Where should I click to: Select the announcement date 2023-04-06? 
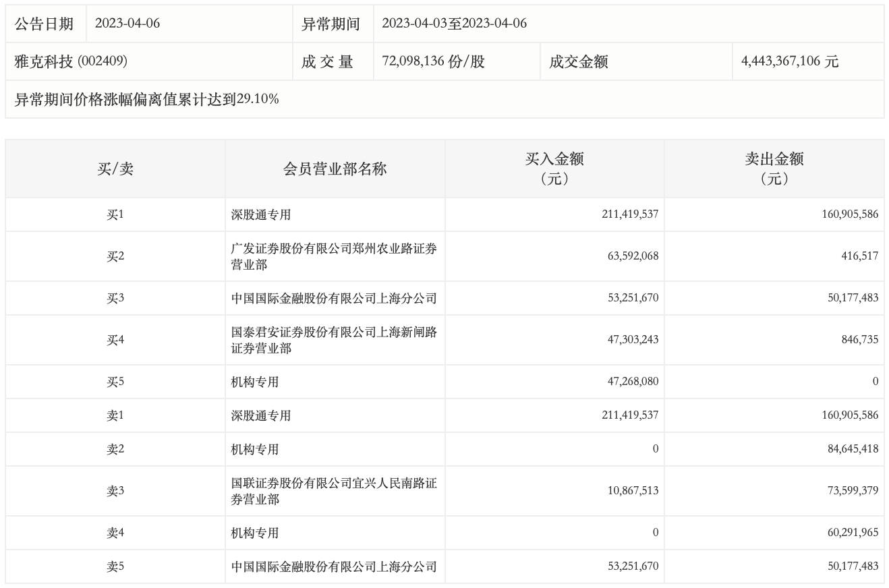[127, 24]
